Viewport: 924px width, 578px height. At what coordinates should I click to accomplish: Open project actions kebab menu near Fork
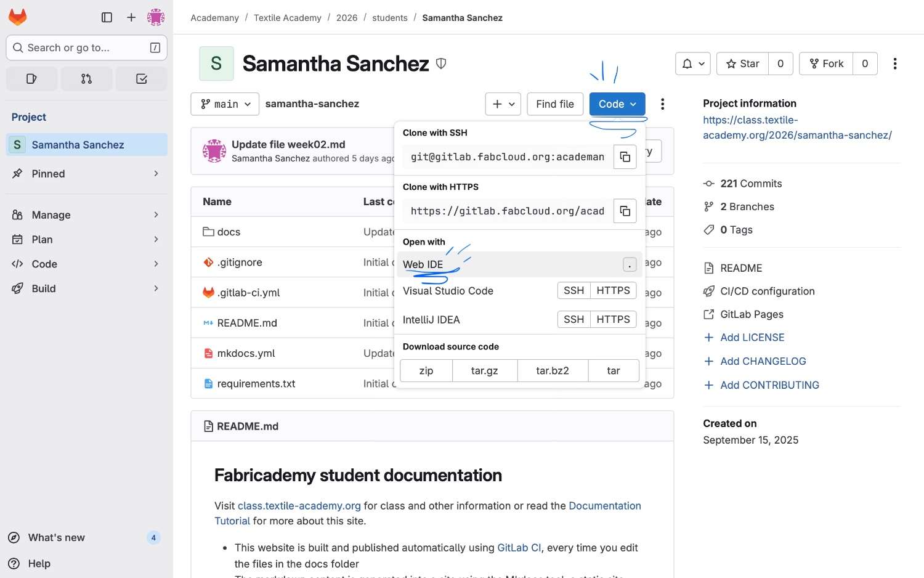click(894, 63)
